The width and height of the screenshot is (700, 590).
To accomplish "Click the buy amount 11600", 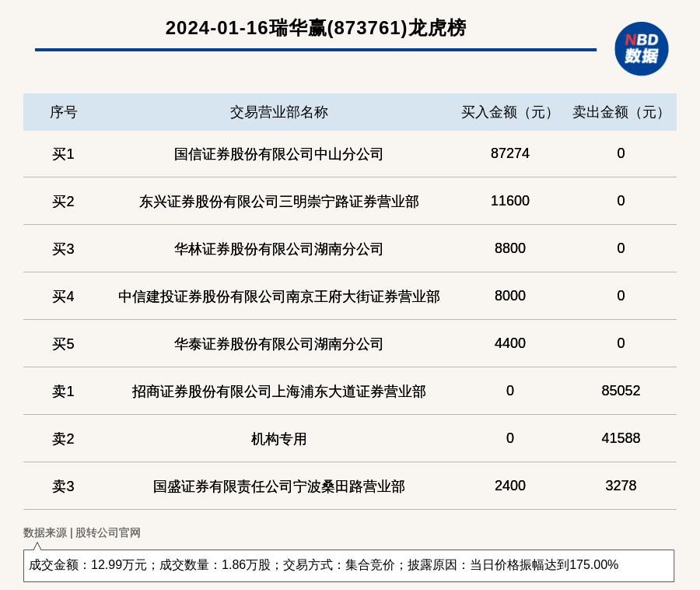I will click(509, 201).
